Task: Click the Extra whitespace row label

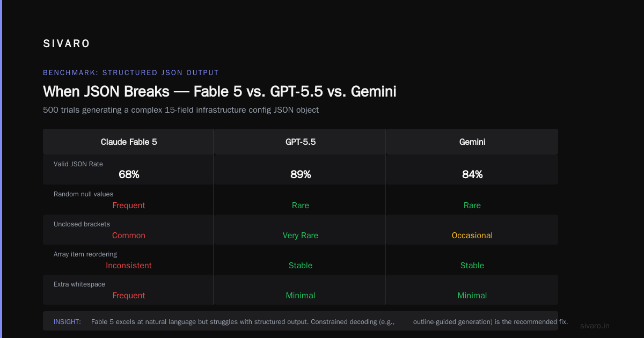Action: (79, 284)
